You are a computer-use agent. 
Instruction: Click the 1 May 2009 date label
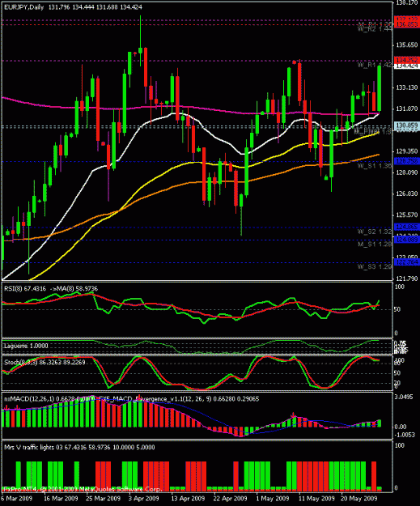click(x=273, y=499)
